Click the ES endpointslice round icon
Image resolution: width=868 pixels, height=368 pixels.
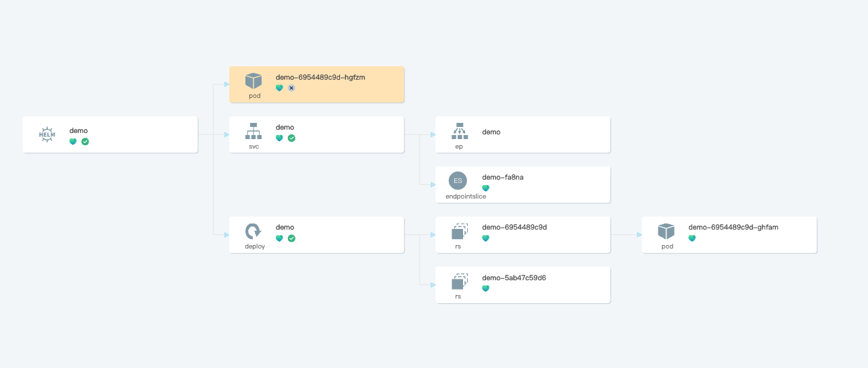(458, 181)
